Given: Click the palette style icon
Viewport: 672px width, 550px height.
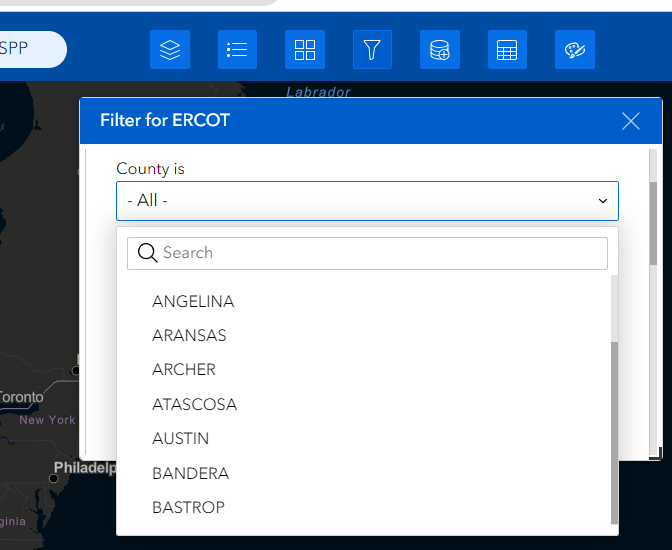Looking at the screenshot, I should tap(575, 50).
